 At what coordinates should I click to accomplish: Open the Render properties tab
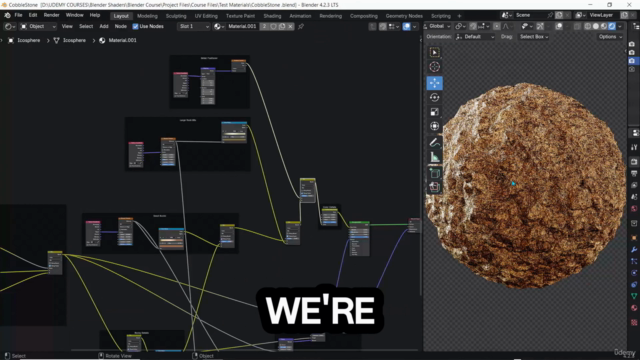coord(634,162)
